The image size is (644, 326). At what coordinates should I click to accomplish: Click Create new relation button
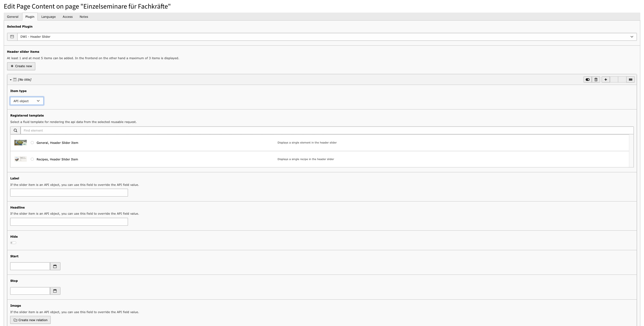click(x=30, y=320)
